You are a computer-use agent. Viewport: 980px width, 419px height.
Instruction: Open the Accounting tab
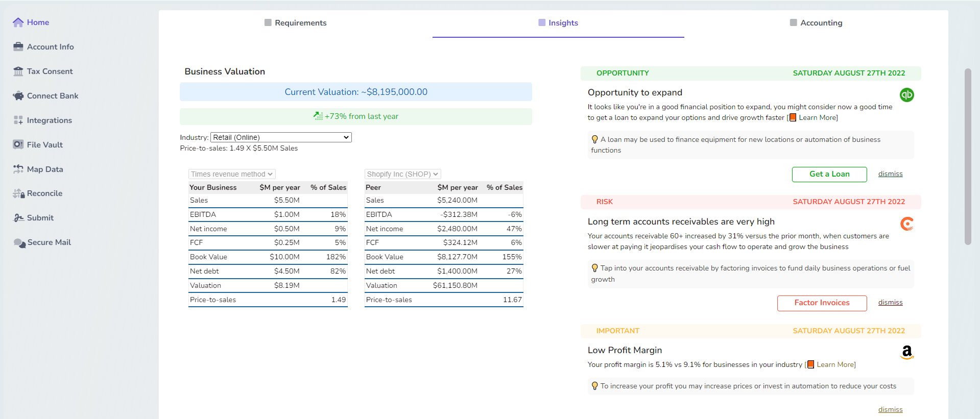(x=816, y=23)
